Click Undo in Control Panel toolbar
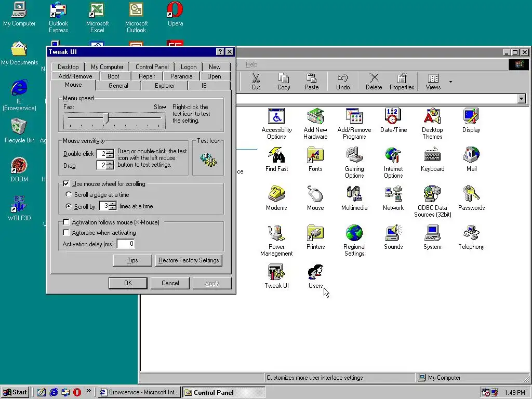 343,82
